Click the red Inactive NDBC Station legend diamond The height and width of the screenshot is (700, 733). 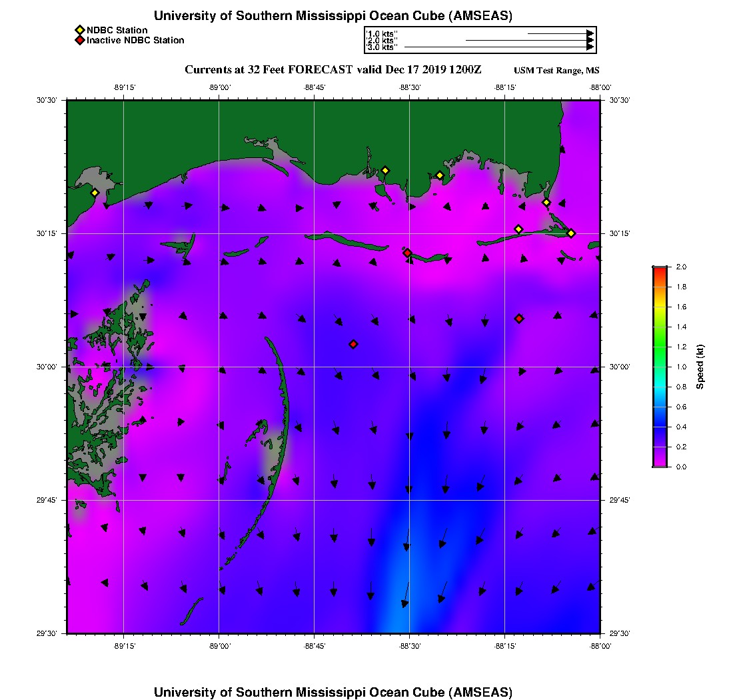[79, 40]
